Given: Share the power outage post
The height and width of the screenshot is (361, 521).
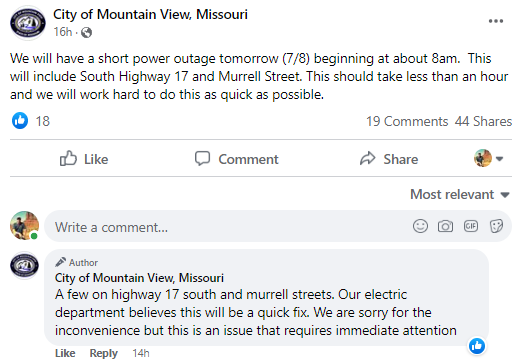Looking at the screenshot, I should tap(389, 159).
